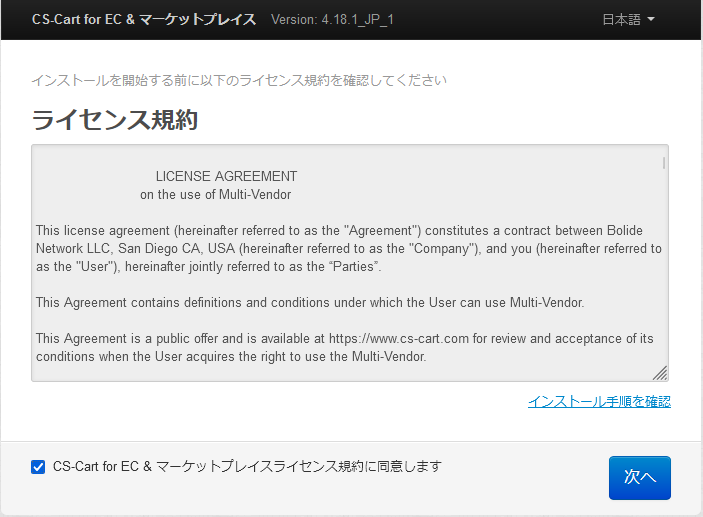This screenshot has height=517, width=703.
Task: Click the インストールを開始する前に instruction text
Action: (239, 81)
